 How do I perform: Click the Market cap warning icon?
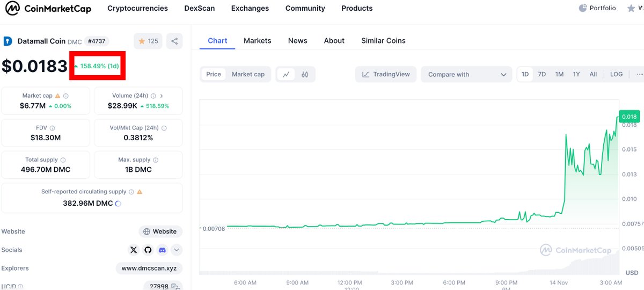[58, 96]
